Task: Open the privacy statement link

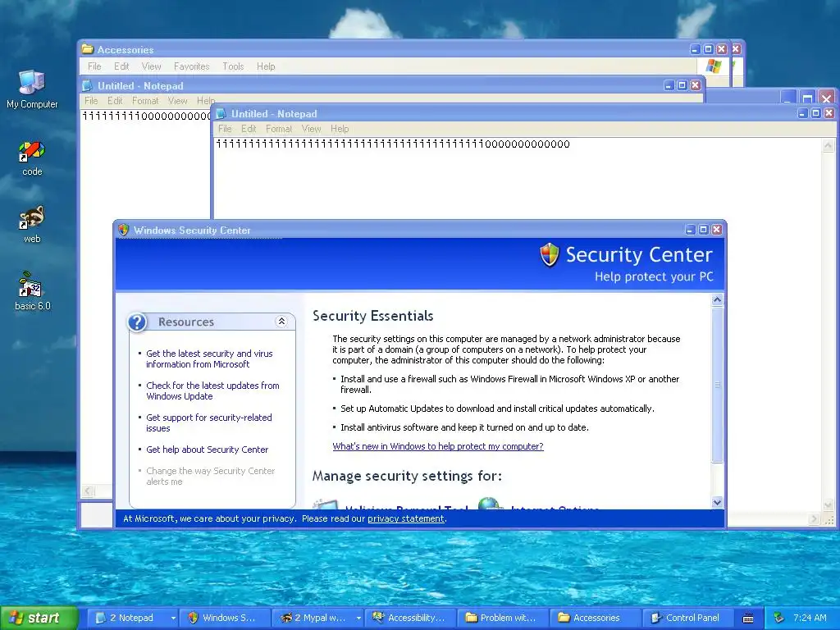Action: (405, 518)
